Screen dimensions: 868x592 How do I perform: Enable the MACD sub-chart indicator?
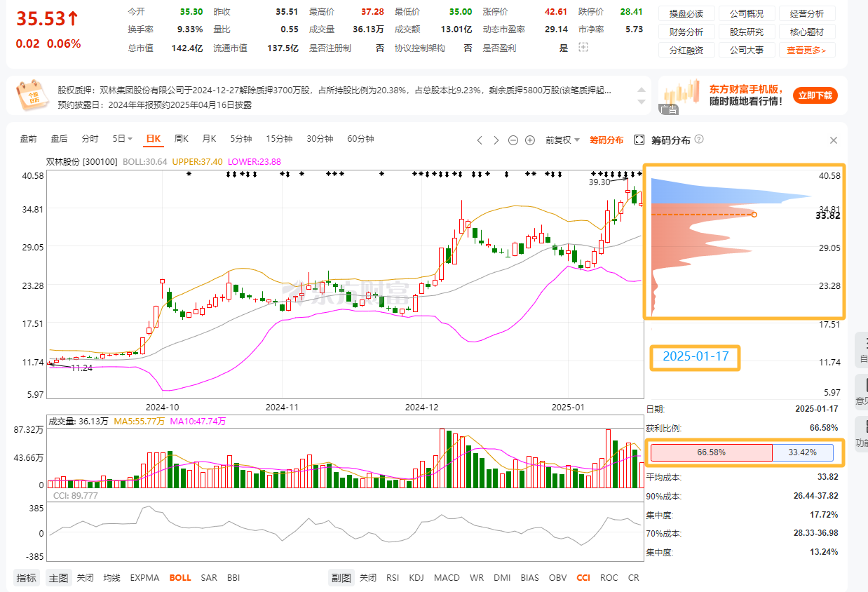[447, 578]
